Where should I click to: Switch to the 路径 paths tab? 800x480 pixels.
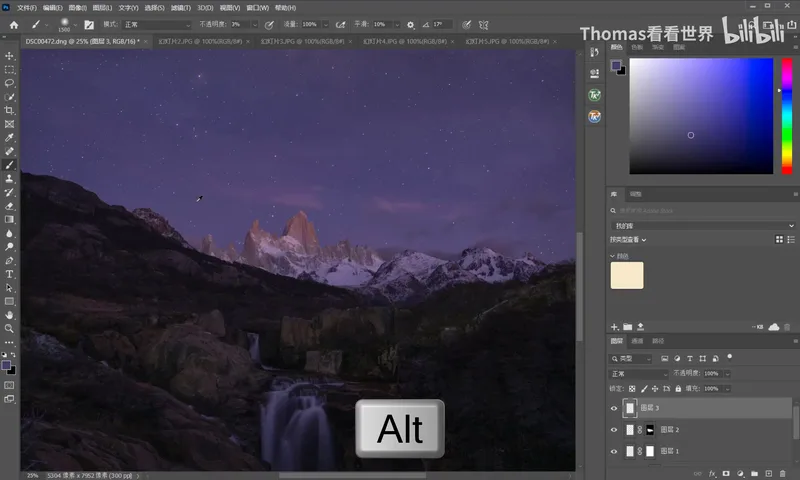(658, 341)
